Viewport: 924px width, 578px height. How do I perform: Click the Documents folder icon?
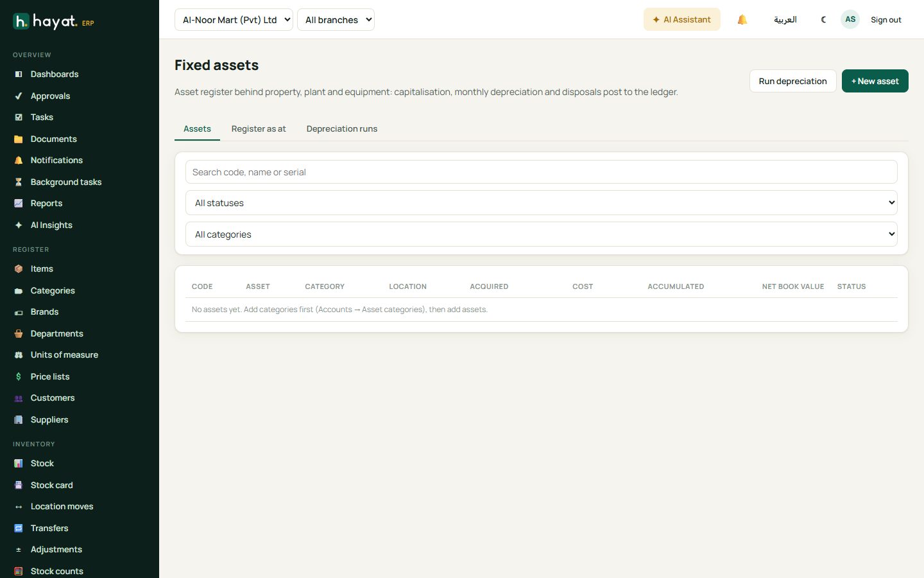19,139
